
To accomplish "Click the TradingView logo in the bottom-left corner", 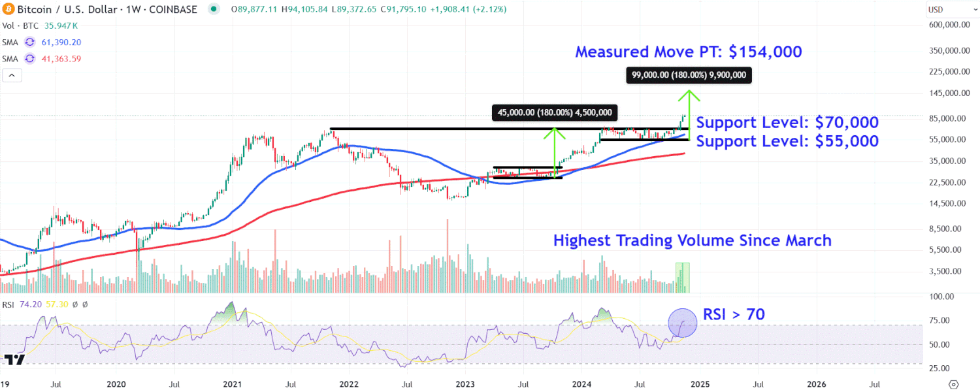I will 14,358.
